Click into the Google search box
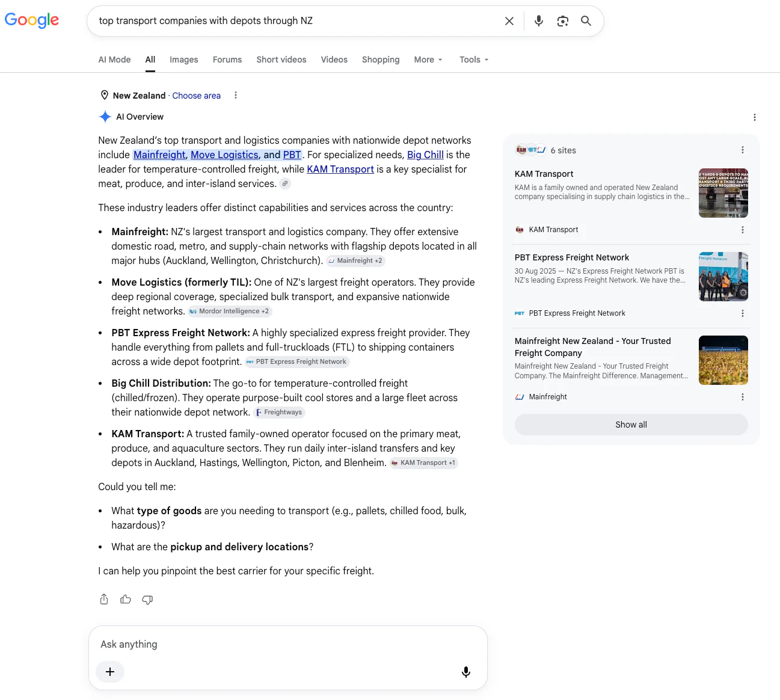 [x=298, y=21]
